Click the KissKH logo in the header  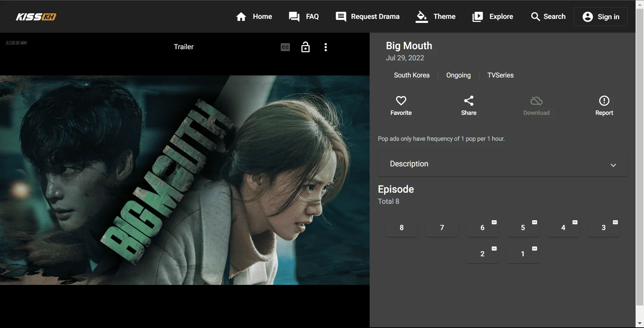coord(36,17)
